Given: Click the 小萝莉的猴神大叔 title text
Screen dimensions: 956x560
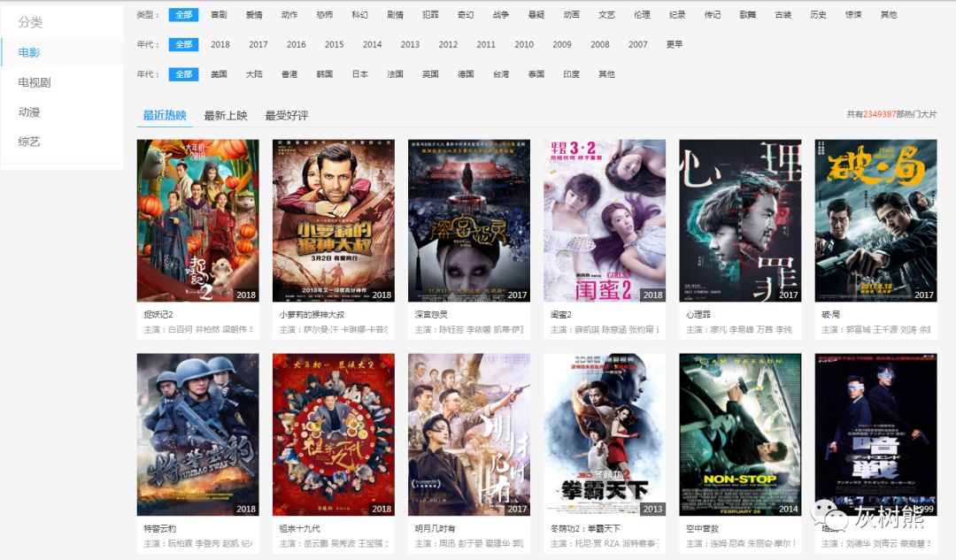Looking at the screenshot, I should tap(312, 314).
